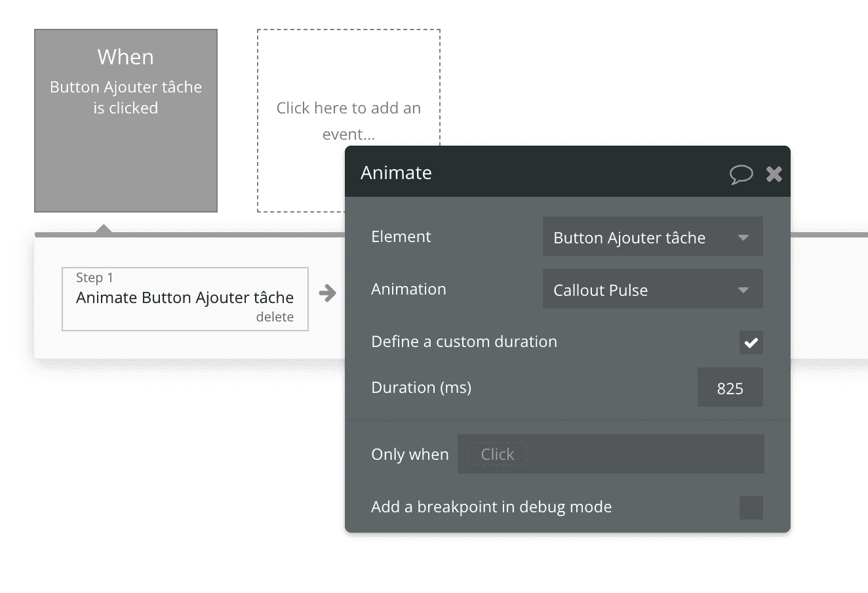868x593 pixels.
Task: Click the Only when condition field
Action: pos(610,453)
